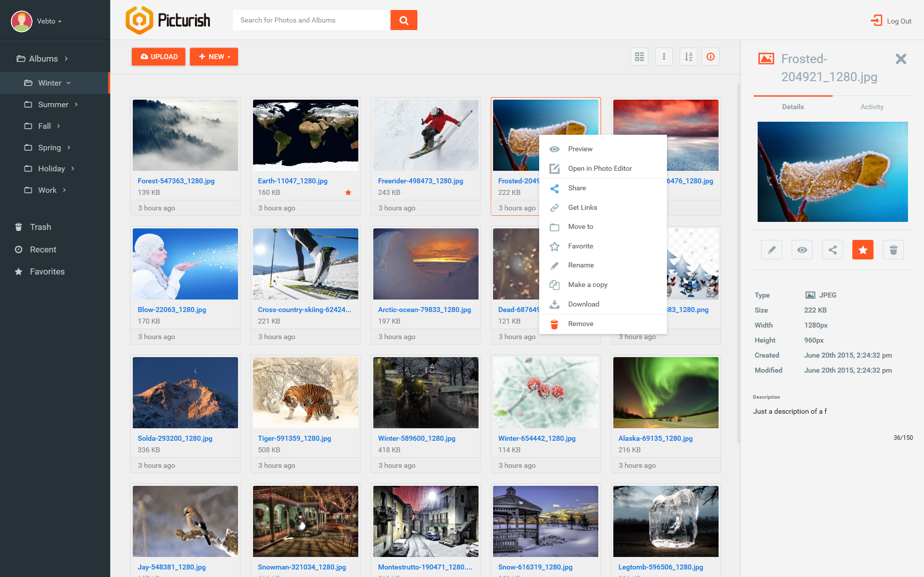
Task: Click the eye preview button in details panel
Action: [802, 250]
